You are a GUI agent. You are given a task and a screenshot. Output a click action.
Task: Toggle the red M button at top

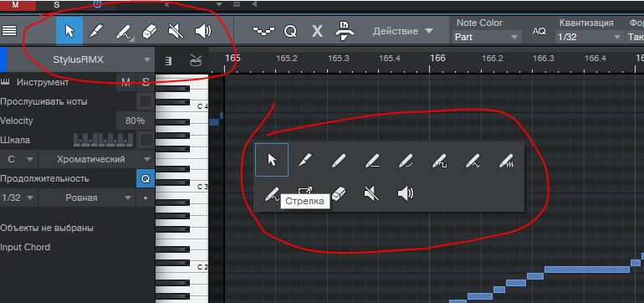17,5
